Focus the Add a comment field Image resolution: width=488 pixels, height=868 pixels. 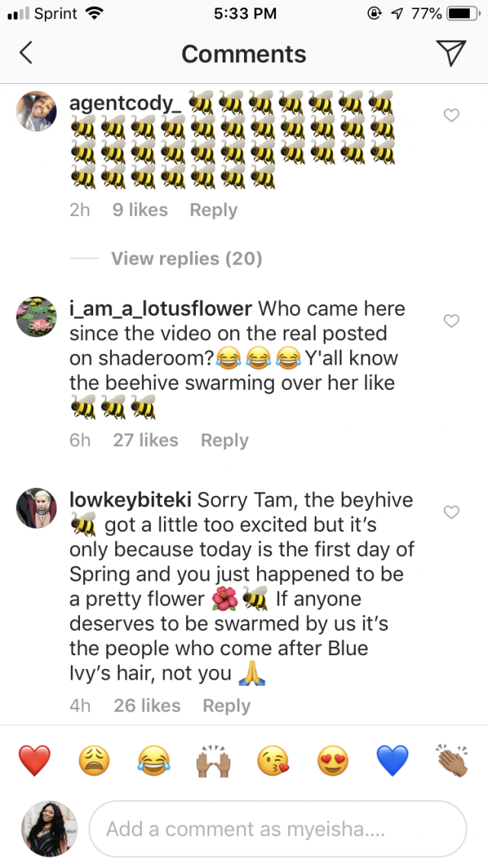click(x=278, y=829)
